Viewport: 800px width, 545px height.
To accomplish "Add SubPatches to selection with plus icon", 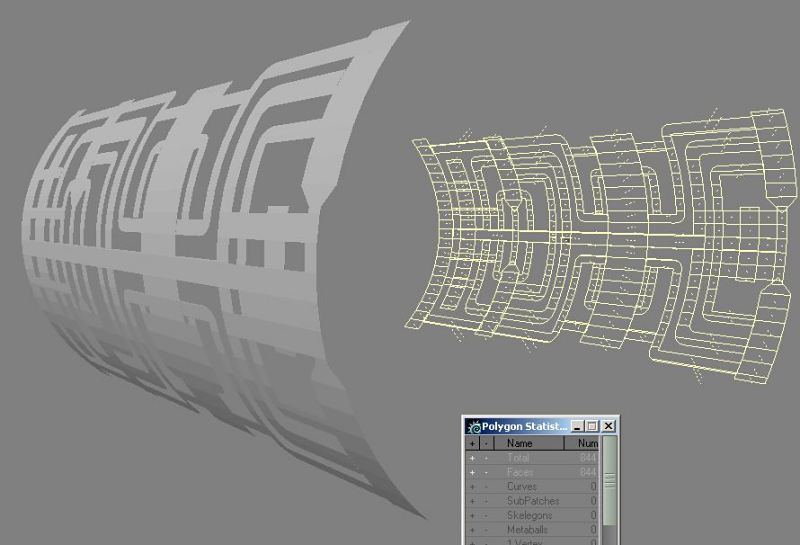I will pyautogui.click(x=472, y=501).
